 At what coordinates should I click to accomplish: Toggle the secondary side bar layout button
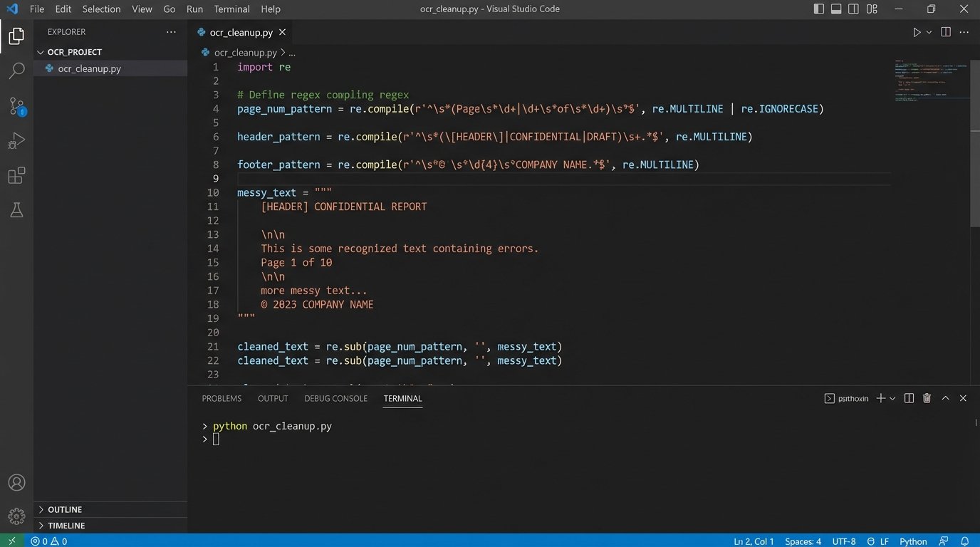tap(854, 9)
